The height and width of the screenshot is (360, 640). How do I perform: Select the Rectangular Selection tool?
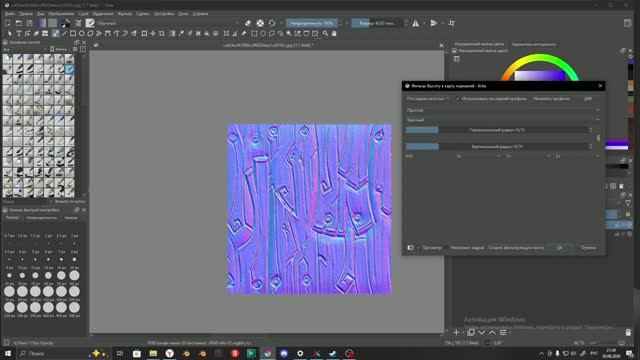(254, 33)
